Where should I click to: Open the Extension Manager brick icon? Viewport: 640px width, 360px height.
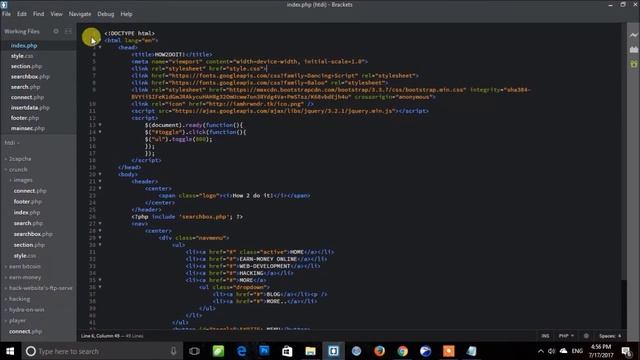633,49
